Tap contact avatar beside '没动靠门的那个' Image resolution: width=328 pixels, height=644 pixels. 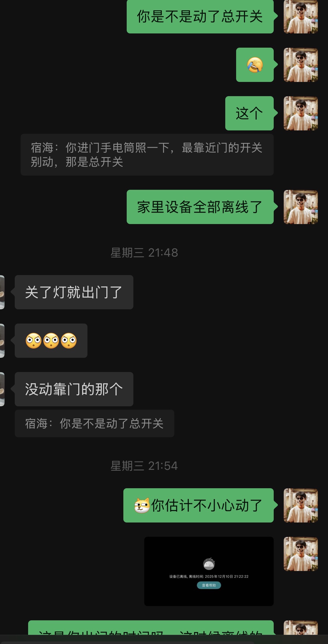2,389
